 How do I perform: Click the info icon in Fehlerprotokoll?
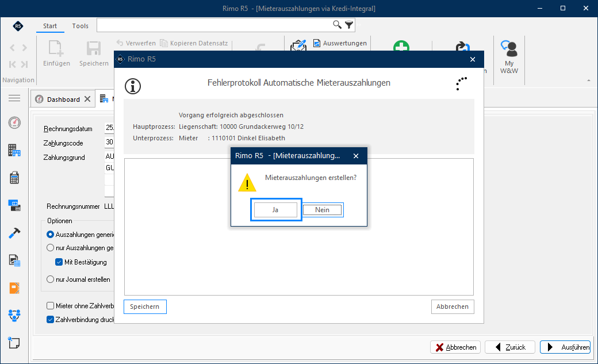click(133, 86)
